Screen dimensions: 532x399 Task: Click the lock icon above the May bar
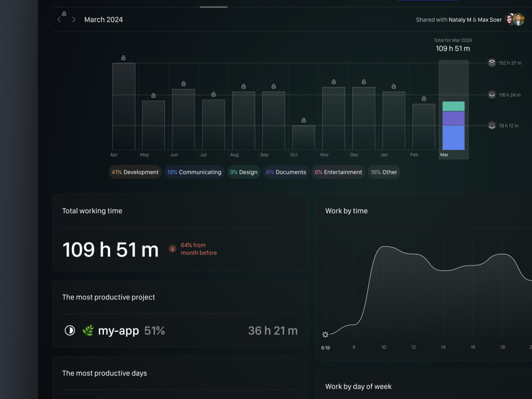pos(153,95)
